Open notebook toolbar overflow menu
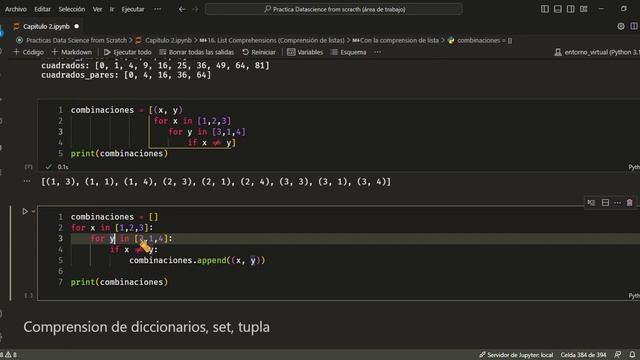 click(378, 52)
